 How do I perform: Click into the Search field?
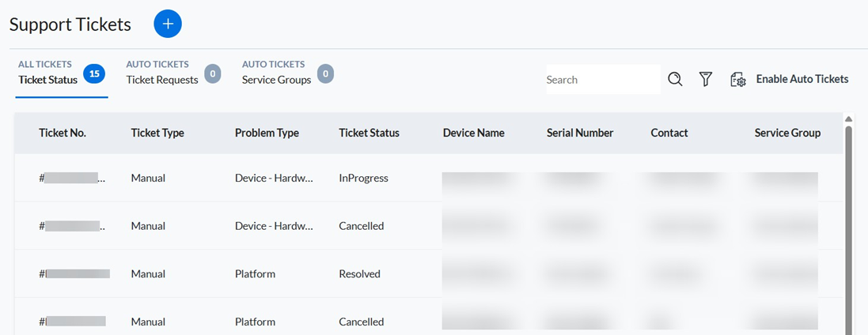[x=604, y=80]
